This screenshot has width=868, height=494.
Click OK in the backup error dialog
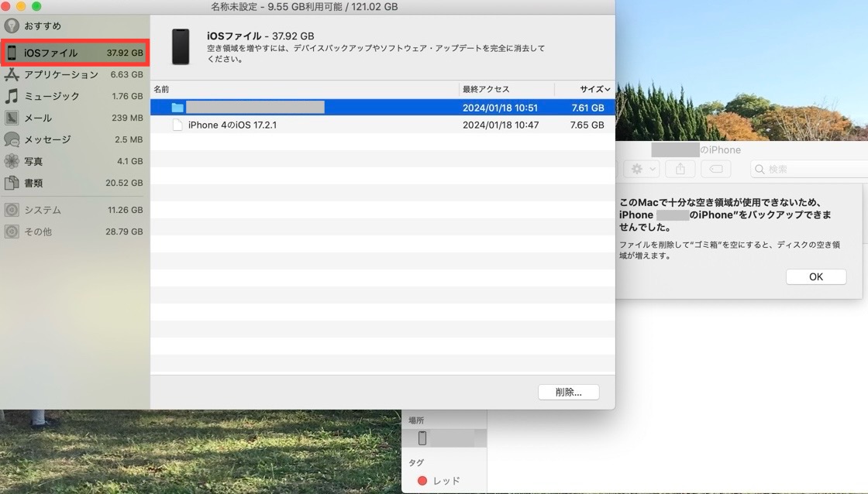coord(815,276)
